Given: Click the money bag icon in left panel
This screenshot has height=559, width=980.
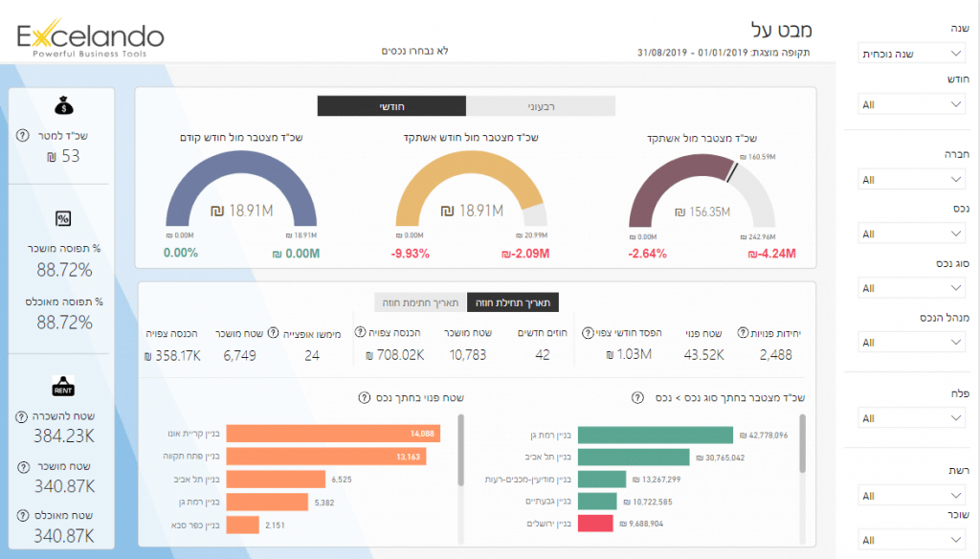Looking at the screenshot, I should [x=63, y=107].
